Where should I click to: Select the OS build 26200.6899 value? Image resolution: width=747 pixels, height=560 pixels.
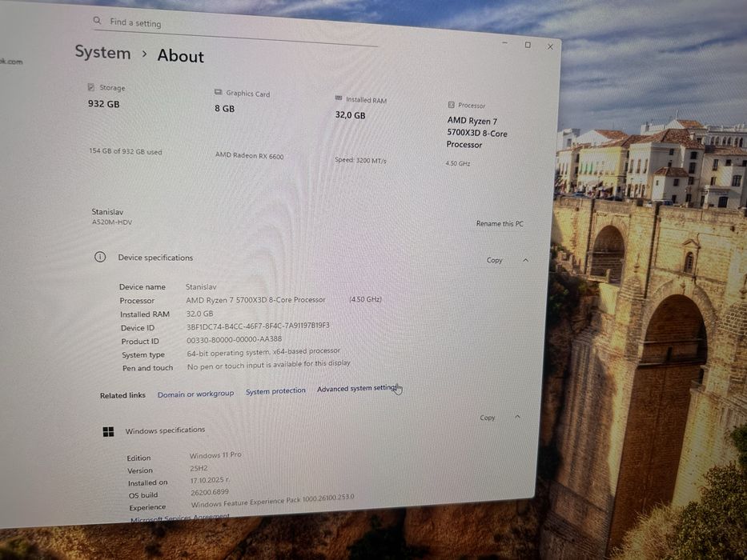[210, 492]
